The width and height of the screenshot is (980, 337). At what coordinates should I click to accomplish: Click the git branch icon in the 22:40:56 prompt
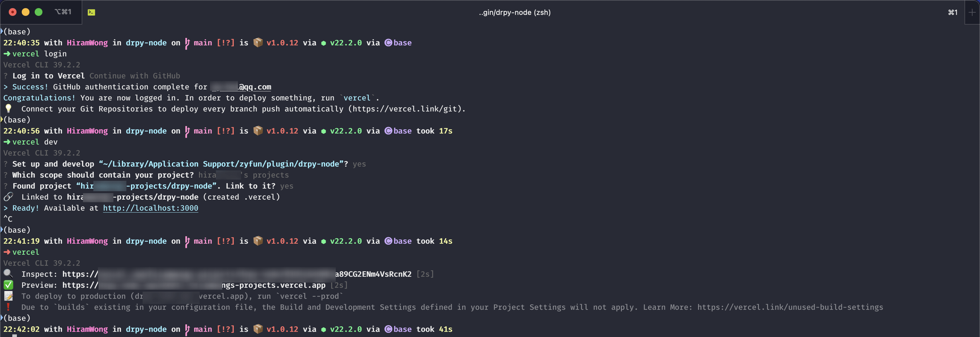coord(187,131)
